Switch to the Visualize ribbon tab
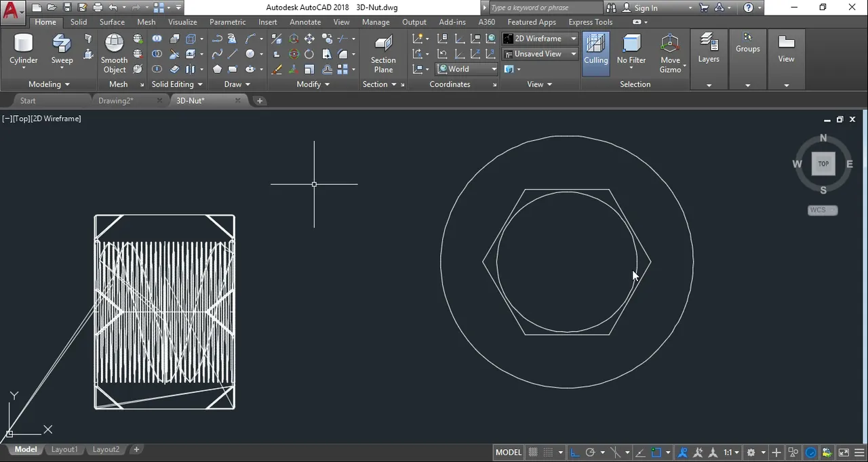This screenshot has height=462, width=868. point(182,22)
